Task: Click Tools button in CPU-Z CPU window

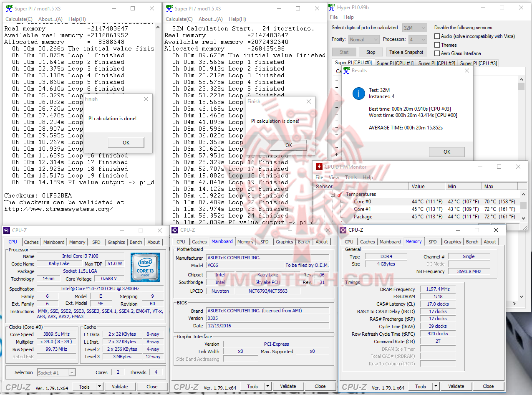Action: click(x=84, y=387)
